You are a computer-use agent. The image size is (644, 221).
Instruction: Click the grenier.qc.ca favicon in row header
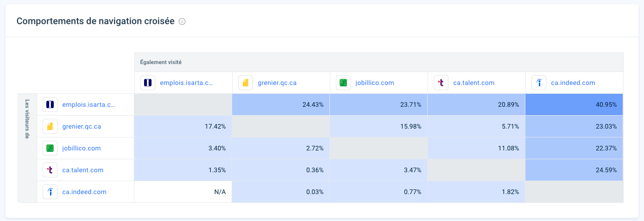click(50, 126)
